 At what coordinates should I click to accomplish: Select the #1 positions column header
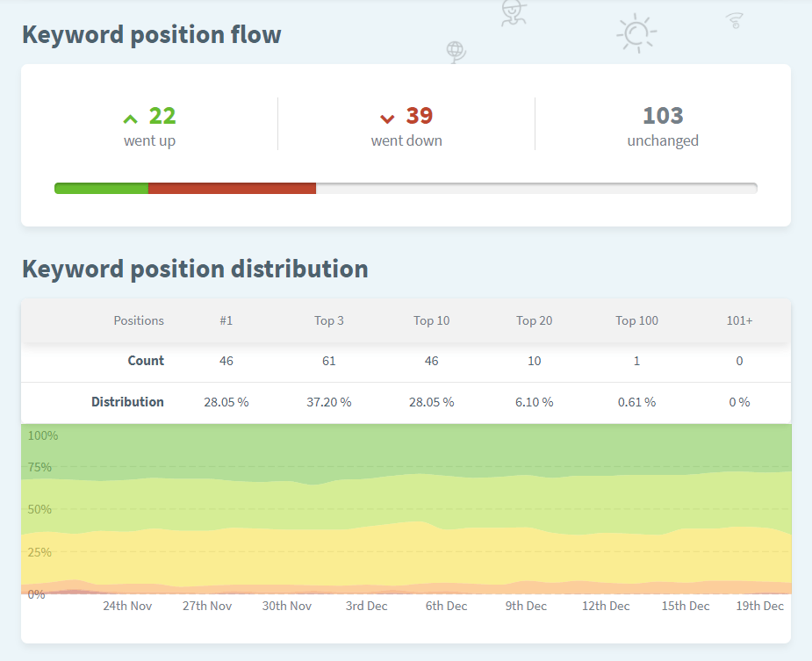(226, 320)
